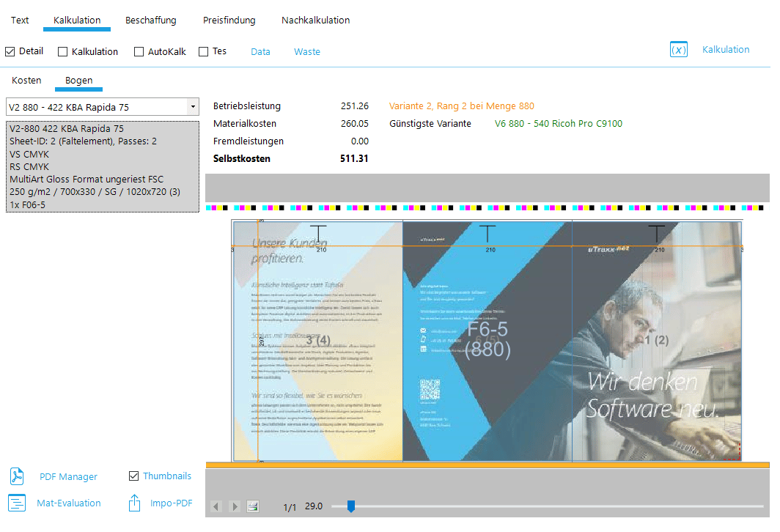This screenshot has width=780, height=532.
Task: Click the Mat-Evaluation document icon
Action: [17, 503]
